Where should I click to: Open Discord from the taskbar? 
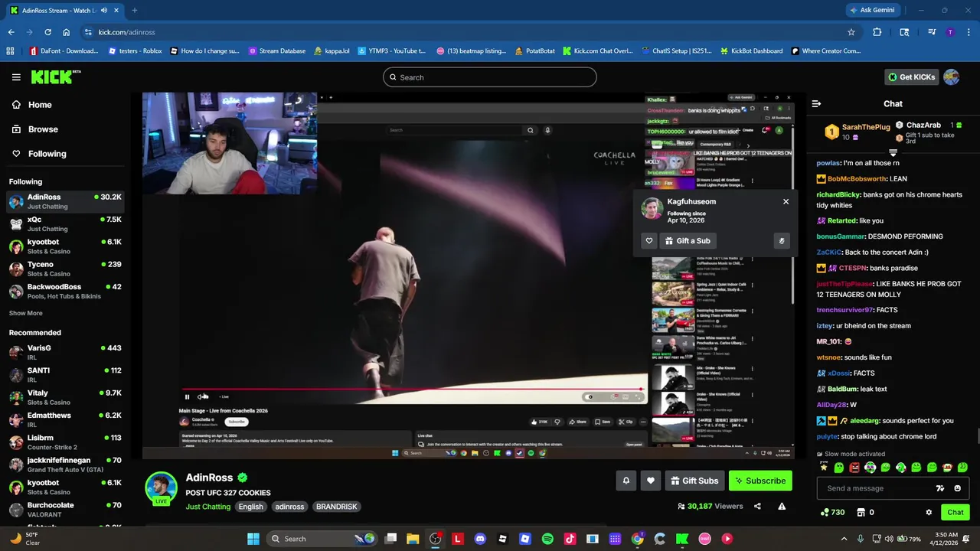pos(480,539)
